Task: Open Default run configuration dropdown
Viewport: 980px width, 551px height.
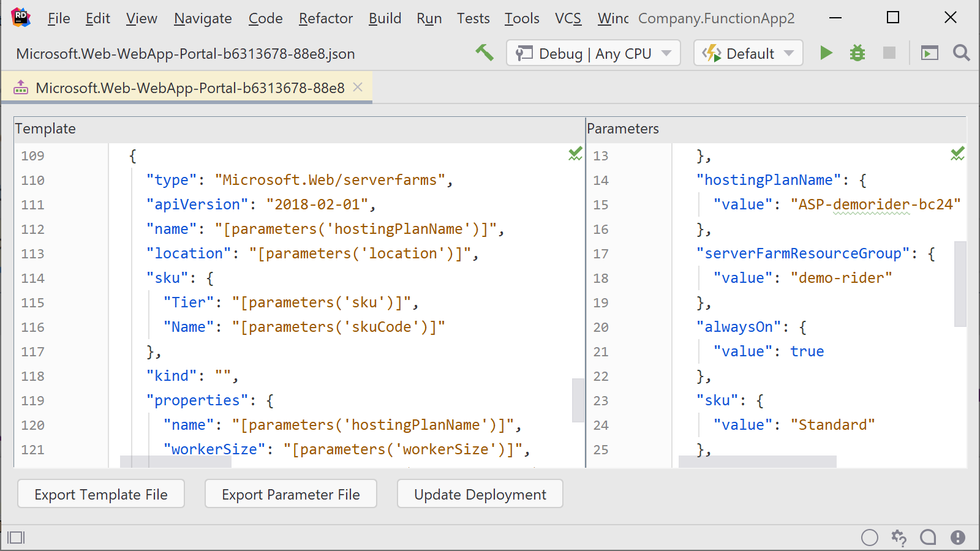Action: 748,53
